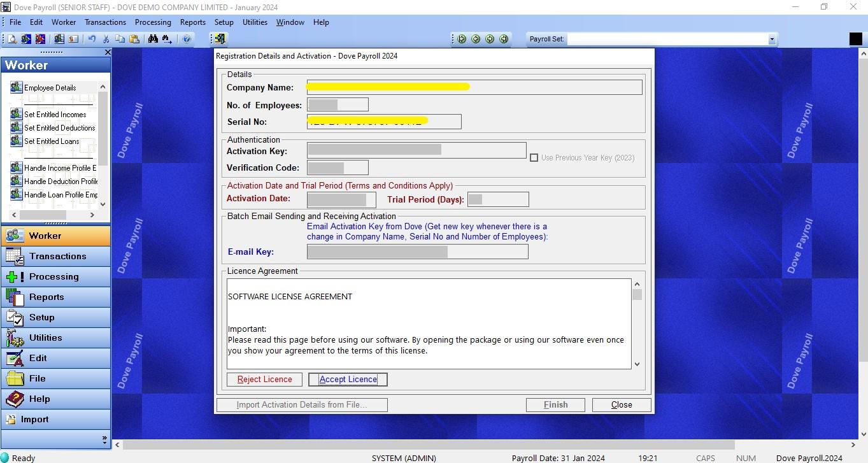The image size is (868, 463).
Task: Open the Worker menu
Action: pos(64,22)
